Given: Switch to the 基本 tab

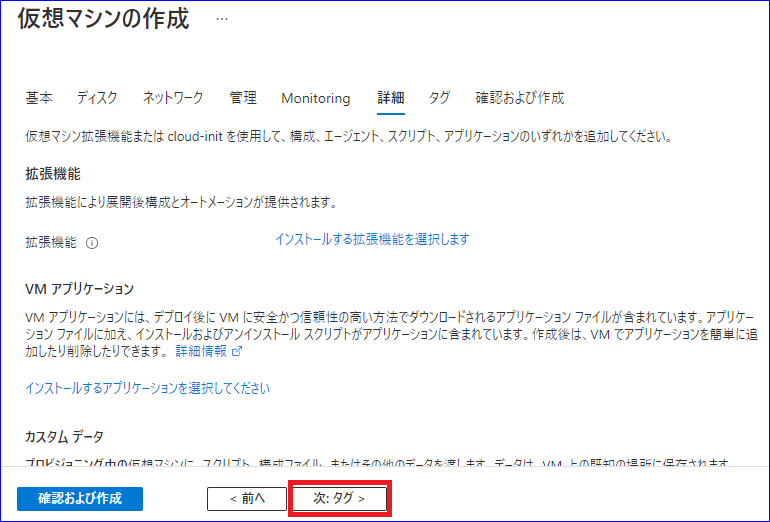Looking at the screenshot, I should (x=39, y=98).
